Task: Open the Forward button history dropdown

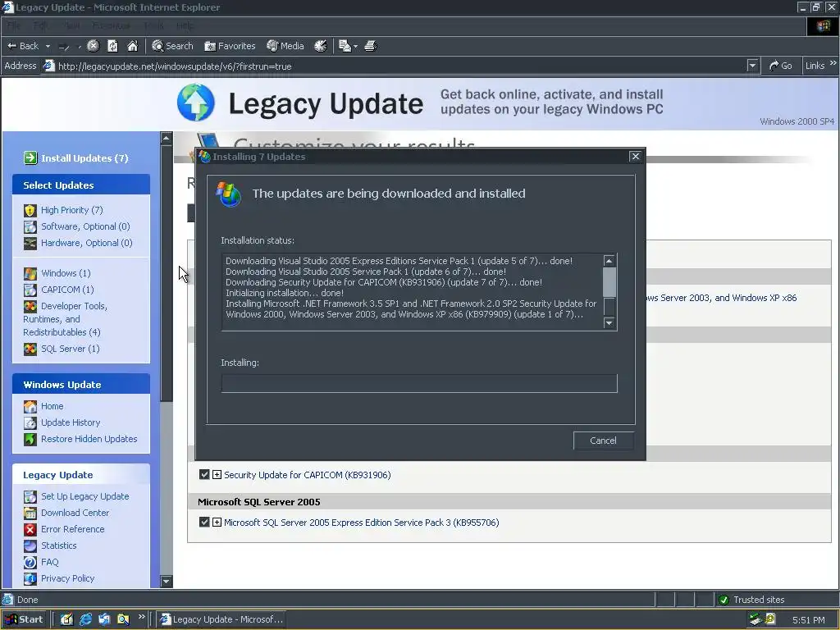Action: click(x=80, y=47)
